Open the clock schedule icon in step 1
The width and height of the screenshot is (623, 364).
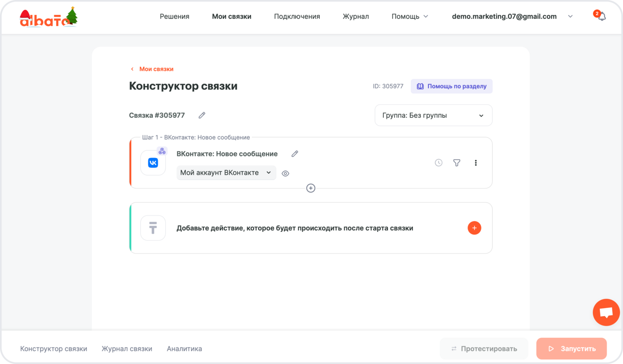pos(438,163)
